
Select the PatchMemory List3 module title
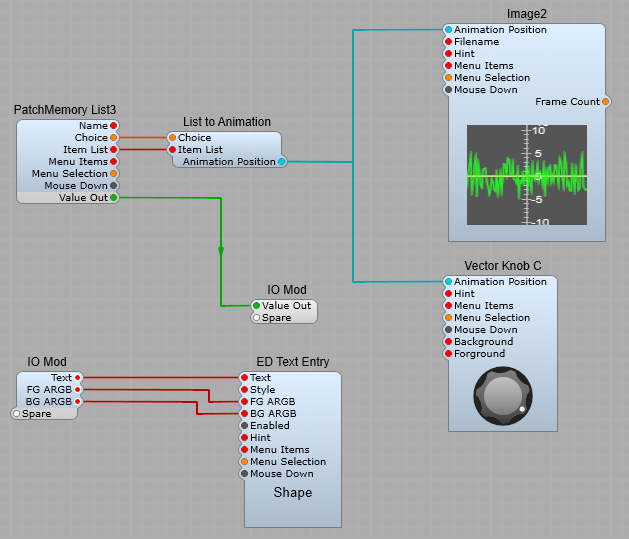click(65, 109)
